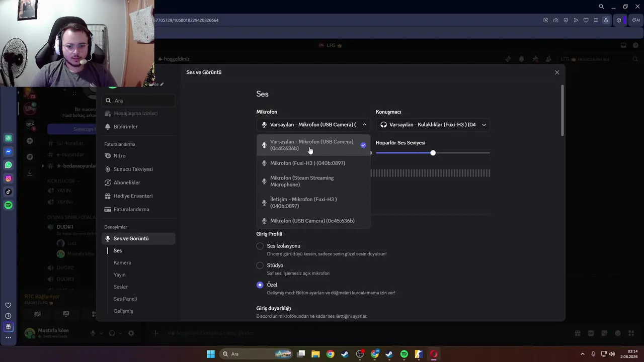Open the Windows Start menu
Viewport: 644px width, 362px height.
(x=211, y=354)
